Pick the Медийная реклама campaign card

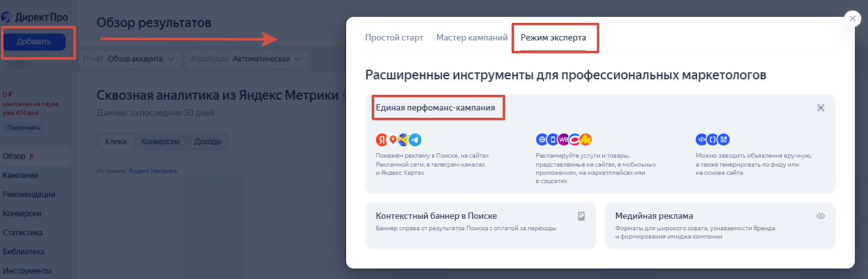[720, 225]
